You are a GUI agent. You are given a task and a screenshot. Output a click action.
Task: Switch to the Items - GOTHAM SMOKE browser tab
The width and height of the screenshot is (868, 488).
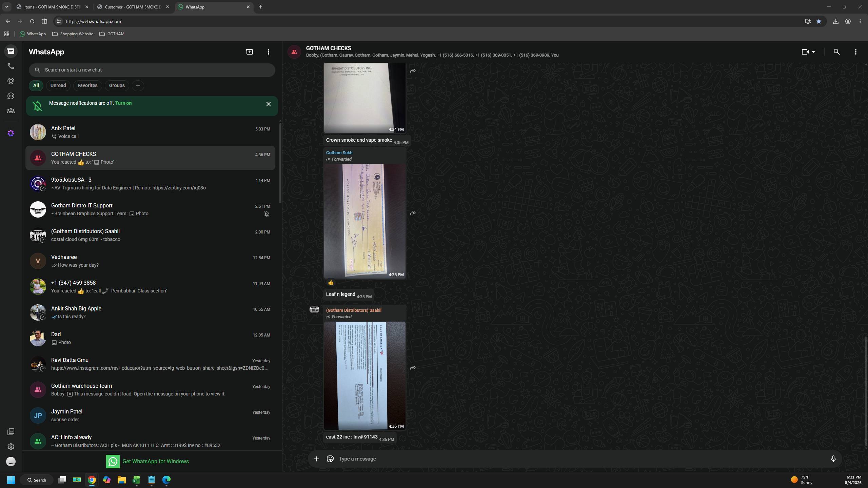53,7
